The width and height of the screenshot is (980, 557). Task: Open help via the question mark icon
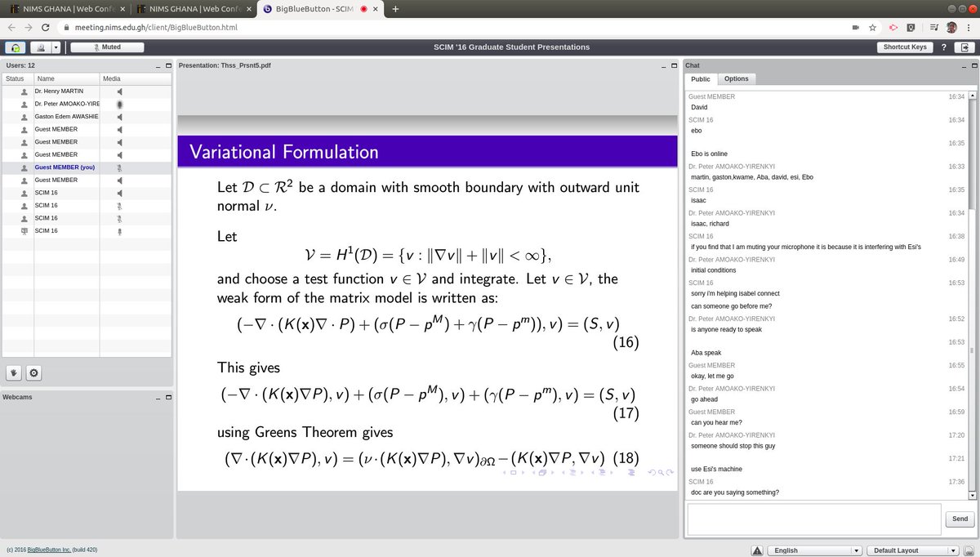[943, 47]
